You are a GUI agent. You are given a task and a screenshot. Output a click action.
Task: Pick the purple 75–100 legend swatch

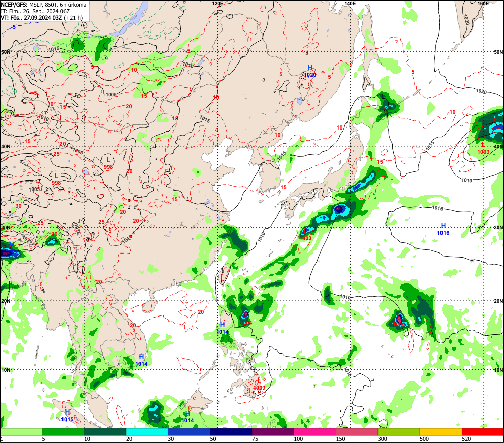pos(273,432)
